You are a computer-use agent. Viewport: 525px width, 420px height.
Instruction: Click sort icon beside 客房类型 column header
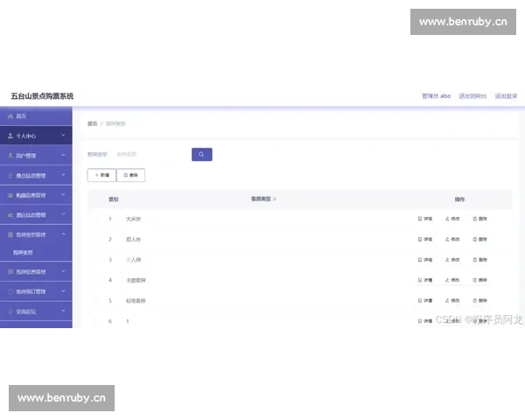click(275, 199)
